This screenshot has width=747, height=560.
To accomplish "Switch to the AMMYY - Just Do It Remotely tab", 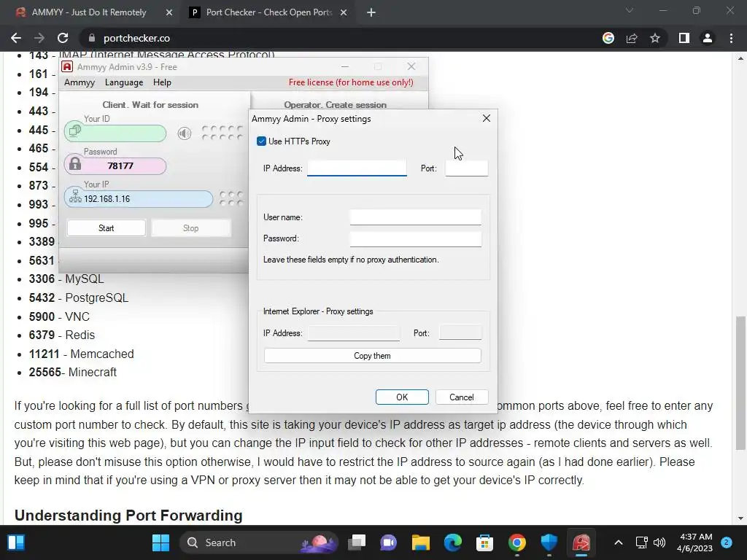I will 88,12.
